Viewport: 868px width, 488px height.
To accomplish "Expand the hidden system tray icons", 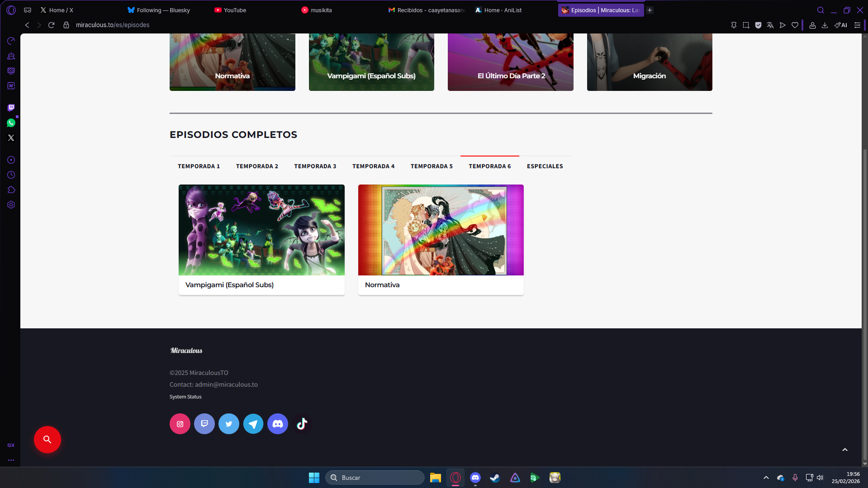I will [x=766, y=478].
